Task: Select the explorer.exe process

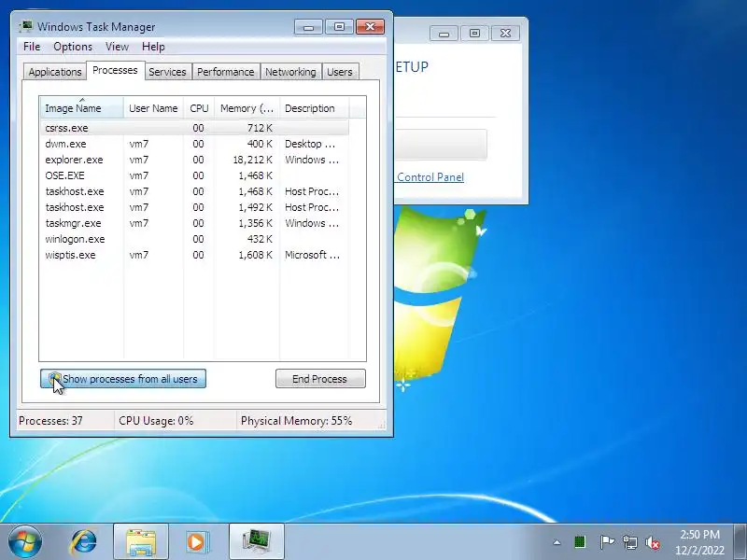Action: pyautogui.click(x=195, y=160)
